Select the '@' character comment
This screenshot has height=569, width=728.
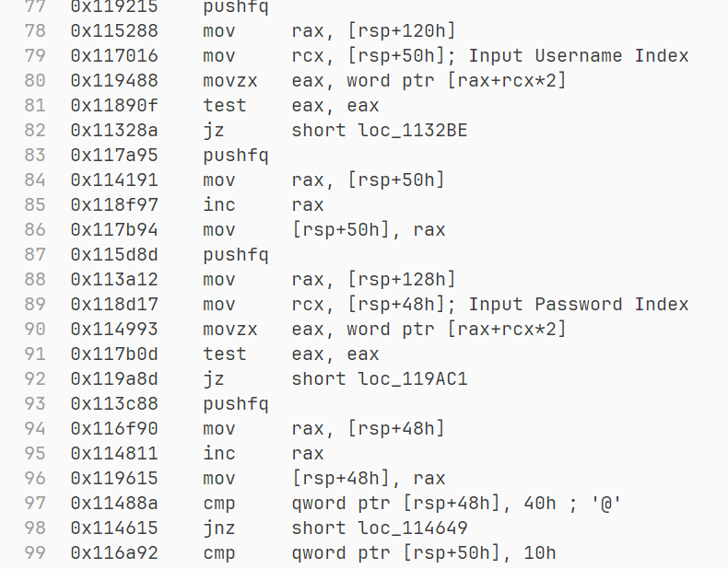(606, 504)
